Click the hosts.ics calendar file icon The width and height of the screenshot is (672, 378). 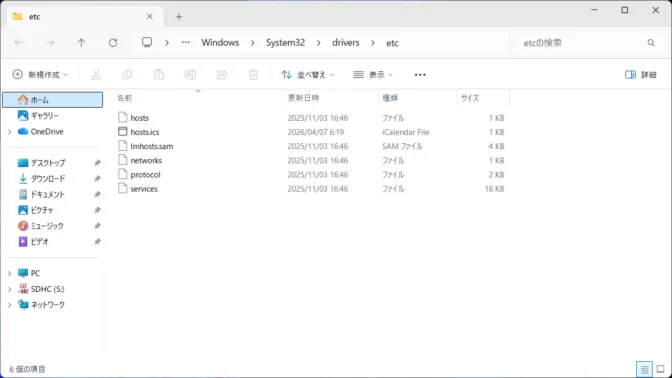123,132
